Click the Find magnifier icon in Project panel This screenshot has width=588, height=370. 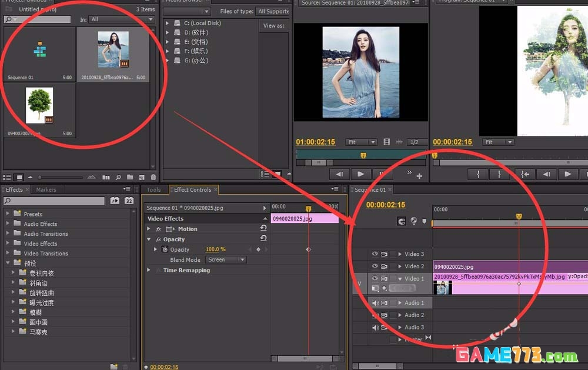tap(118, 177)
